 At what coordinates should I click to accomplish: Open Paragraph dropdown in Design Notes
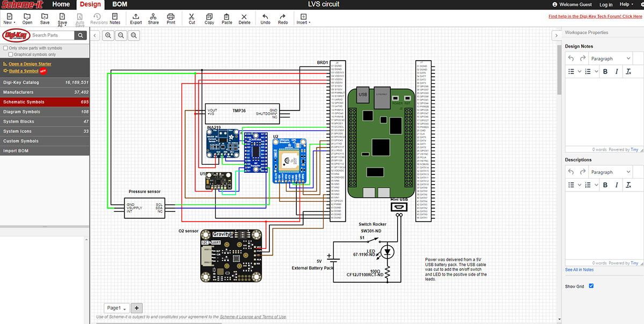click(611, 58)
